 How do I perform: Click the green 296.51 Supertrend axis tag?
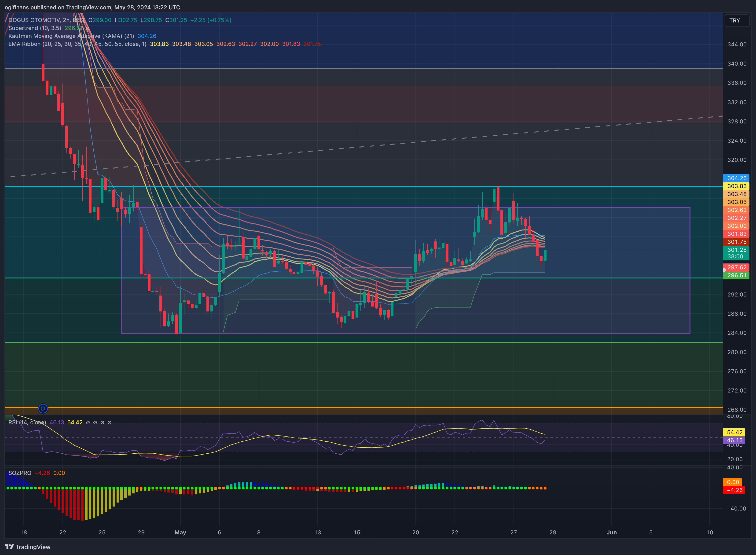pyautogui.click(x=736, y=275)
